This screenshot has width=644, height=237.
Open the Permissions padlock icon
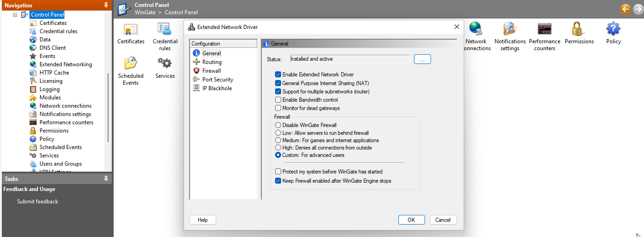(579, 30)
